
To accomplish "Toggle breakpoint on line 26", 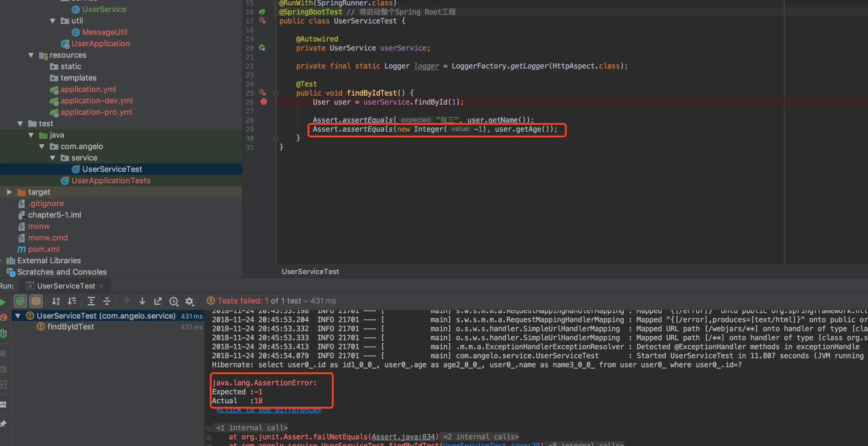I will (263, 102).
